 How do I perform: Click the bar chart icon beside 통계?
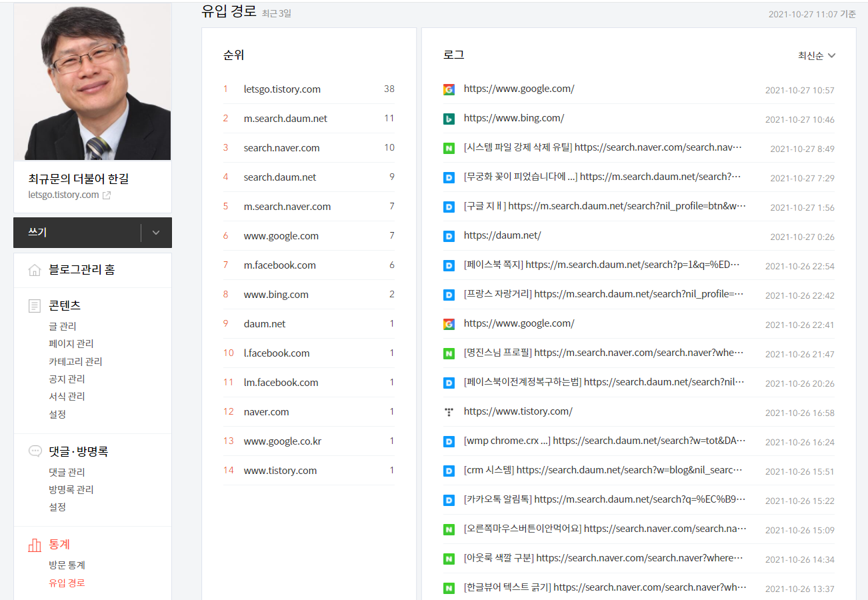(35, 545)
